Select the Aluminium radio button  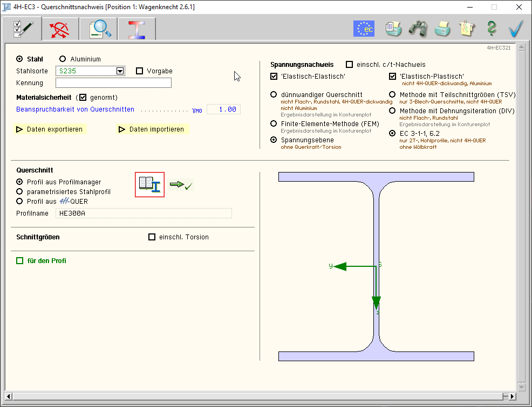pyautogui.click(x=63, y=59)
